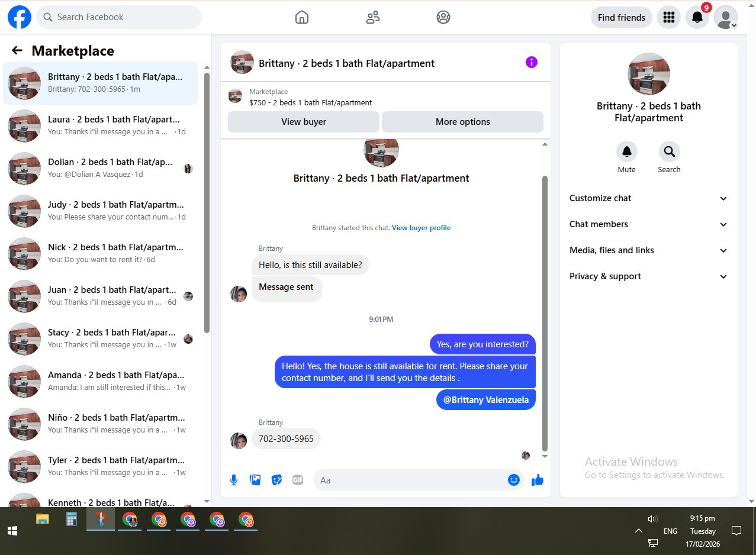Open Windows Start menu

(12, 531)
